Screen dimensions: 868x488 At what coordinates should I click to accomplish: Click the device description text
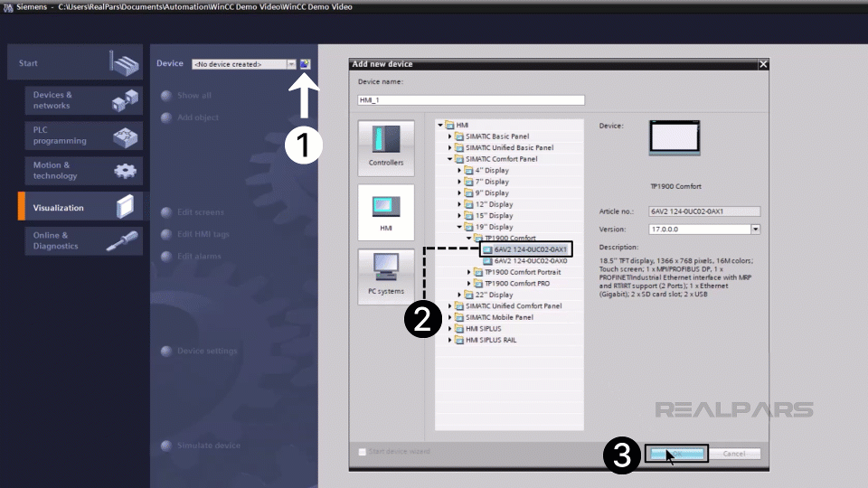click(676, 277)
